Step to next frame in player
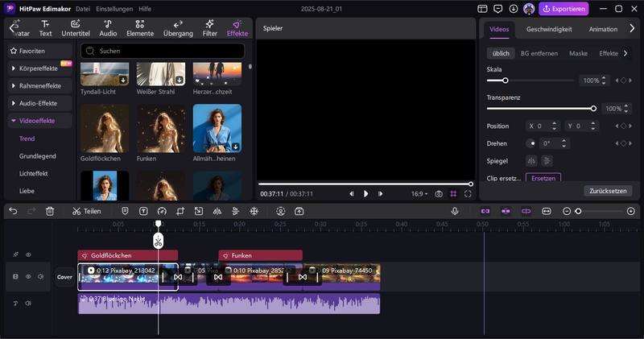 380,194
